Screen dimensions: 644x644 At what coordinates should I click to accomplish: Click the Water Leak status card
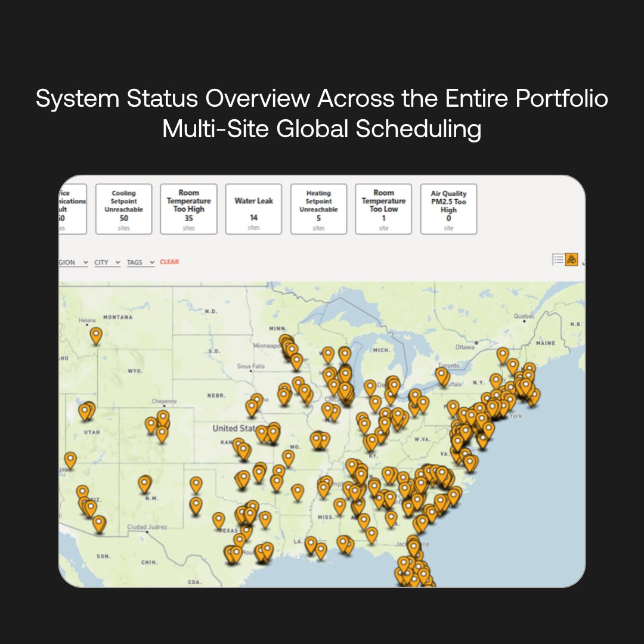[253, 209]
